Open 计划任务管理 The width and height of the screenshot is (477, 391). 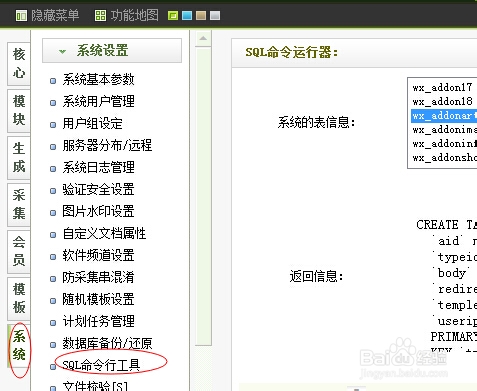98,322
